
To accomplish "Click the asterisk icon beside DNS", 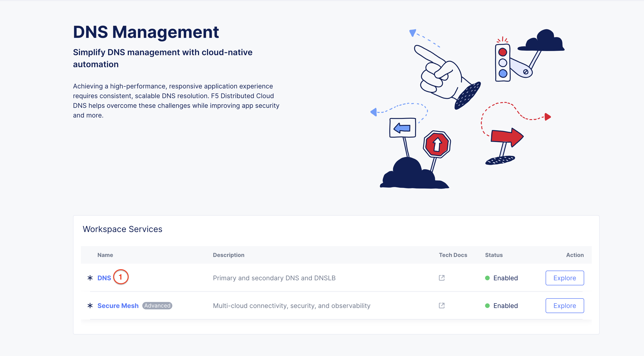I will (90, 278).
